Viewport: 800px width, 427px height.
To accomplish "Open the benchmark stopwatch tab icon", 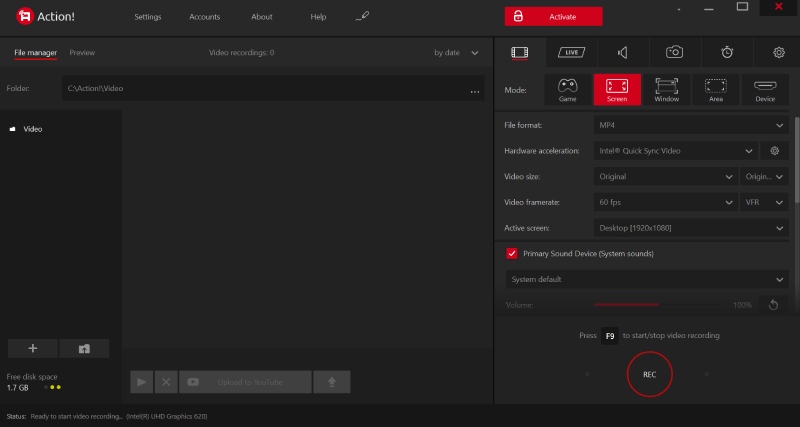I will pos(727,52).
